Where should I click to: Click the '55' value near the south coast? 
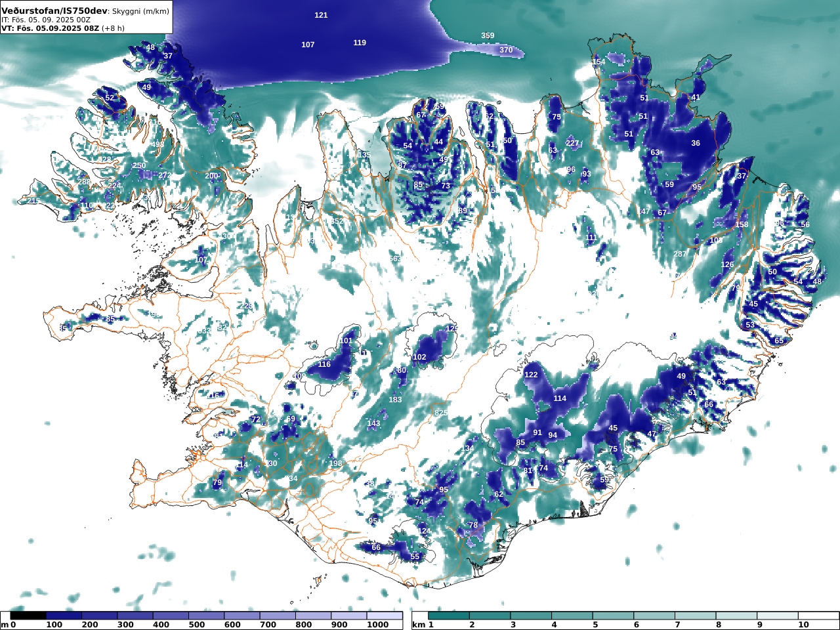[x=415, y=556]
